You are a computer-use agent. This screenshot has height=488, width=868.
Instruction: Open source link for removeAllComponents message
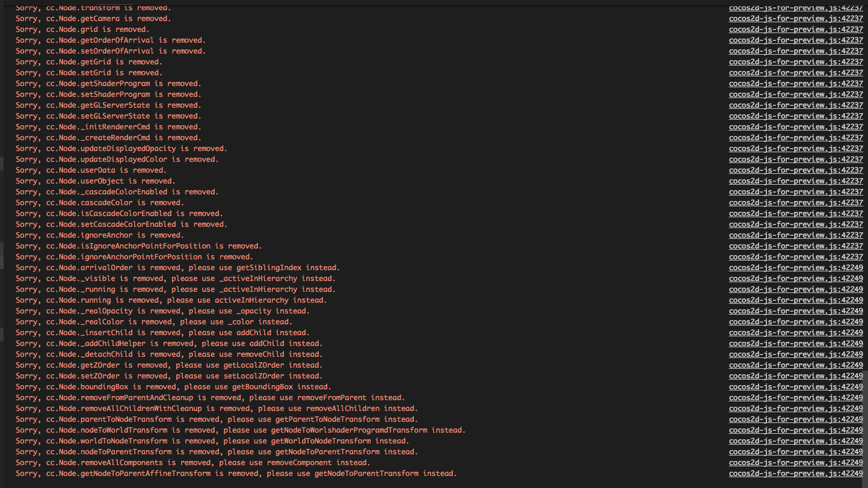click(796, 463)
